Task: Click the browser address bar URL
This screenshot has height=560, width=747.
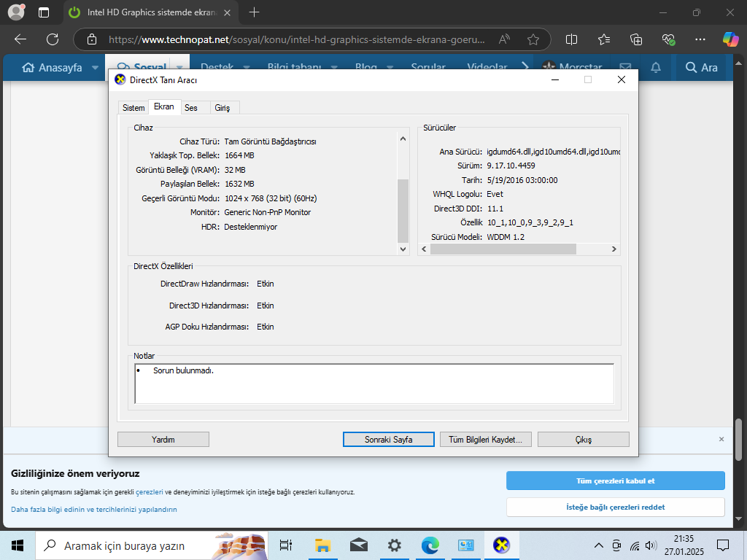Action: pyautogui.click(x=296, y=39)
